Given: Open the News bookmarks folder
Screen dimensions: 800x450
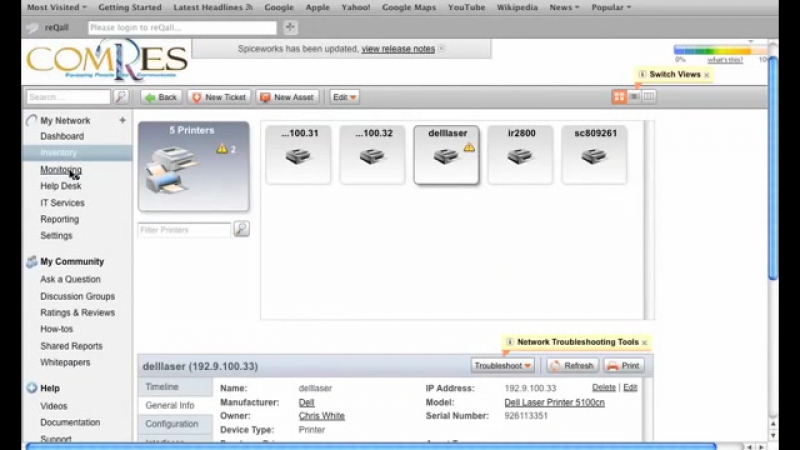Looking at the screenshot, I should tap(564, 7).
